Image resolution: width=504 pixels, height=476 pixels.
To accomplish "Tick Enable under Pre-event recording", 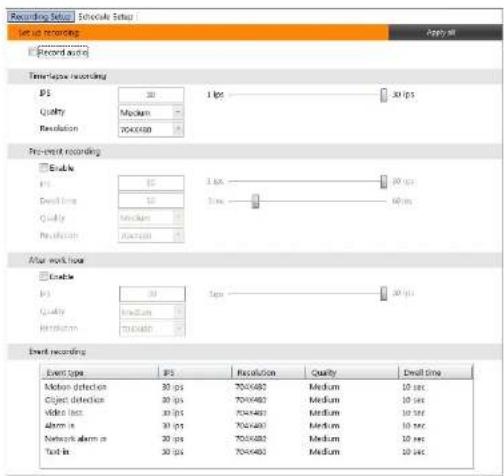I will click(44, 167).
